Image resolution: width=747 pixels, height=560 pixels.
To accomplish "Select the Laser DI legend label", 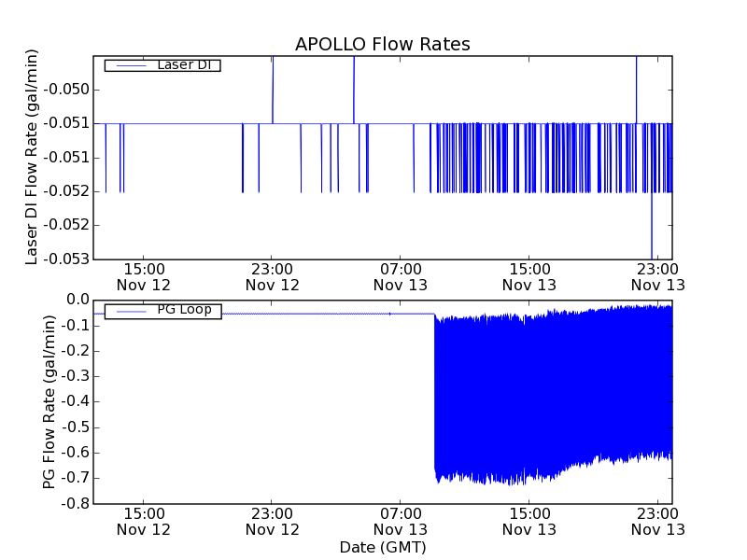I will 183,64.
